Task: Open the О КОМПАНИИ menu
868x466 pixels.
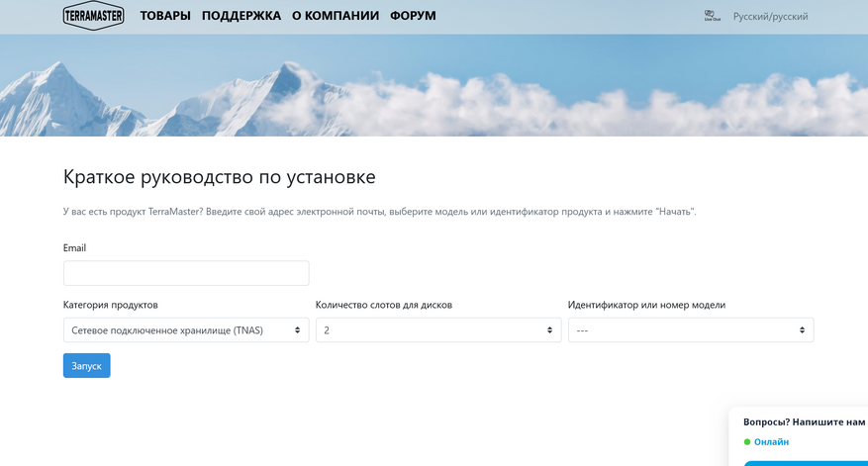Action: pyautogui.click(x=336, y=16)
